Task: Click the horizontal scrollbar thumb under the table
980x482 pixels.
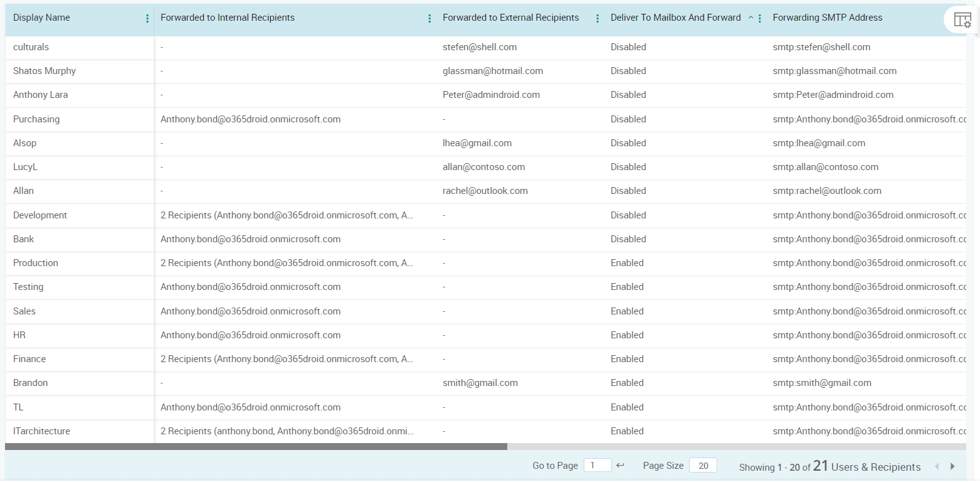Action: pos(256,447)
